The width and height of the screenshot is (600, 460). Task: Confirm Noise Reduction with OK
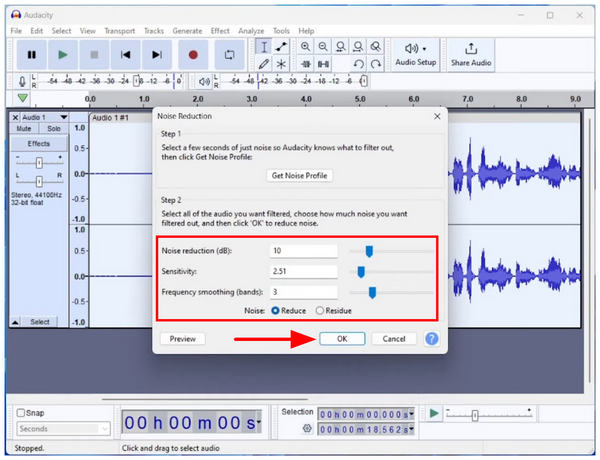pyautogui.click(x=342, y=339)
